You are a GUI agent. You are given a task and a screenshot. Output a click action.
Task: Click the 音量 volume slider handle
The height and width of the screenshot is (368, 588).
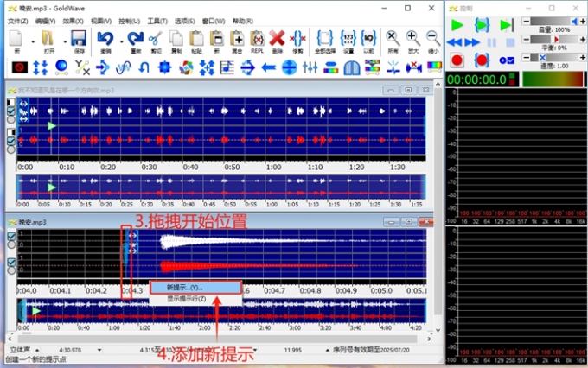coord(574,21)
